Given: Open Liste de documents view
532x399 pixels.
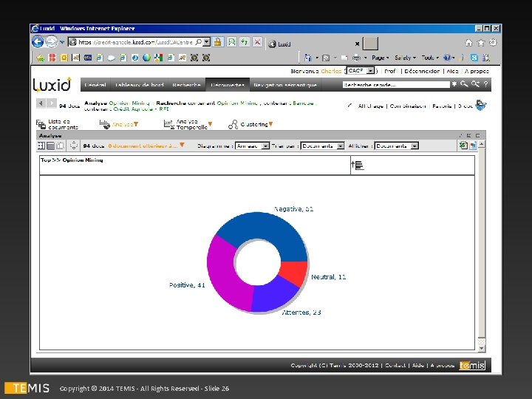Looking at the screenshot, I should click(58, 124).
